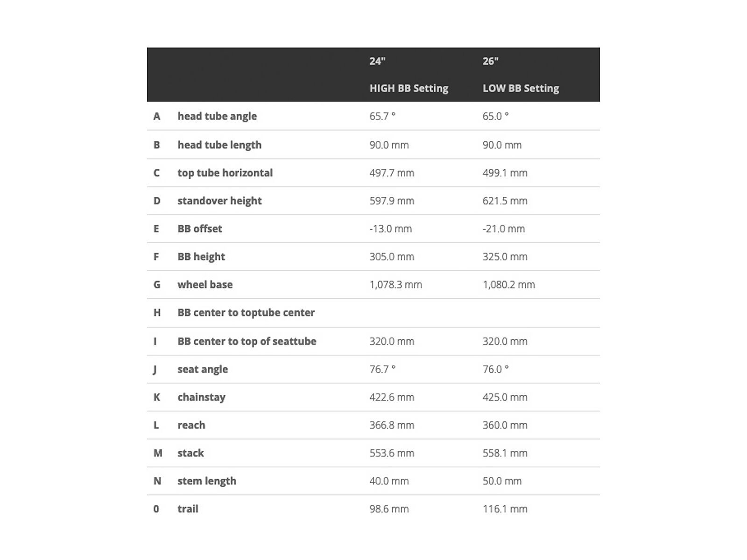Click the -13.0 mm BB offset value
Viewport: 747px width, 560px height.
[x=390, y=229]
